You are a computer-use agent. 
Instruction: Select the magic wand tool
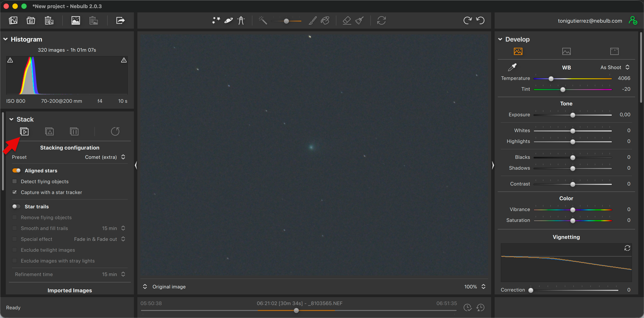[263, 21]
